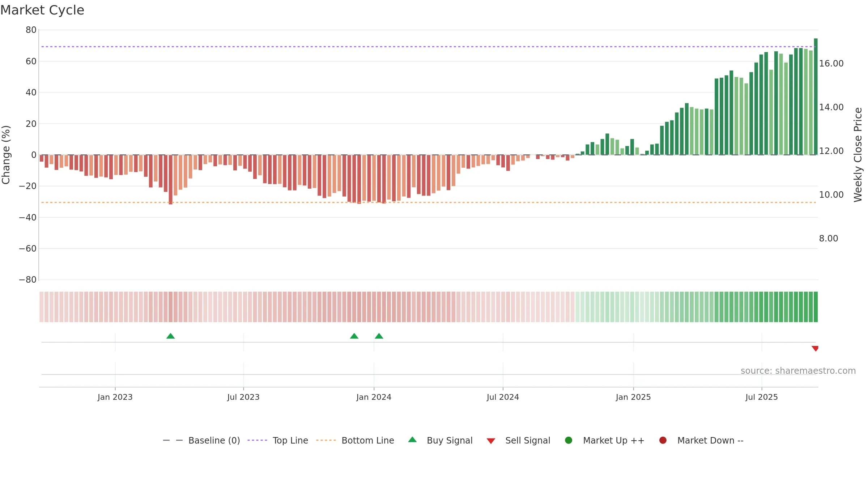Click the Market Cycle chart title
This screenshot has height=488, width=868.
tap(42, 10)
